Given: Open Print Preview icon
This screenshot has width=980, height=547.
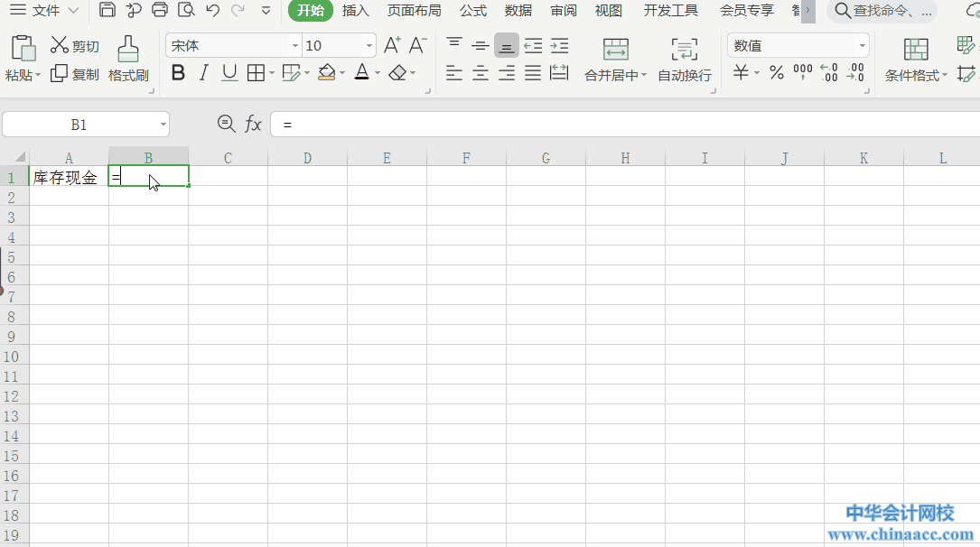Looking at the screenshot, I should click(186, 10).
